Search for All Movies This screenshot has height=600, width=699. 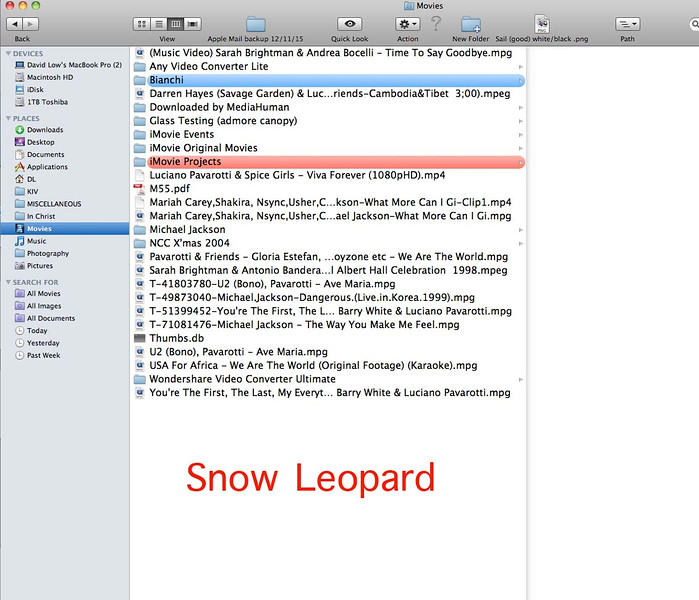pos(37,293)
